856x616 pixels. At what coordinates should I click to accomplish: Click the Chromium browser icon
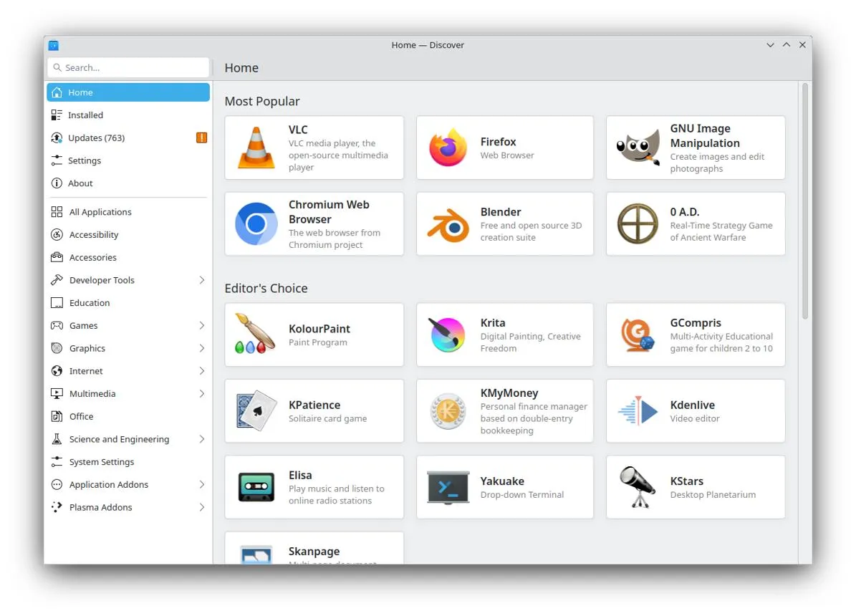point(256,223)
